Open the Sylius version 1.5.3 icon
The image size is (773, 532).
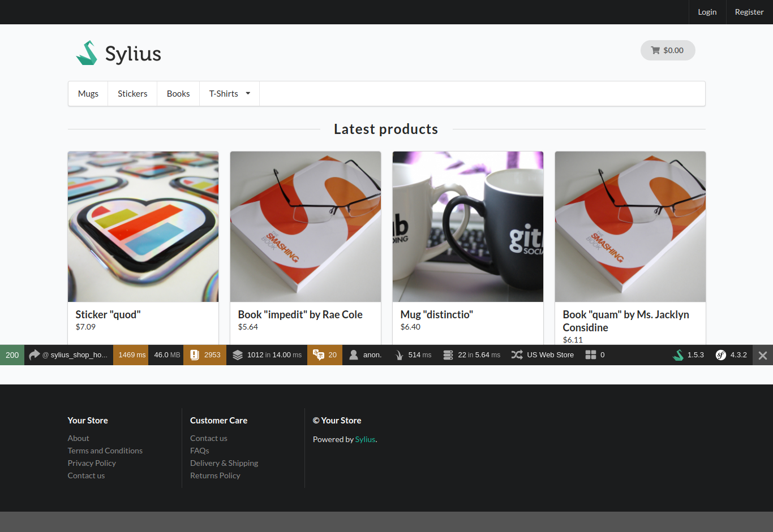coord(678,355)
